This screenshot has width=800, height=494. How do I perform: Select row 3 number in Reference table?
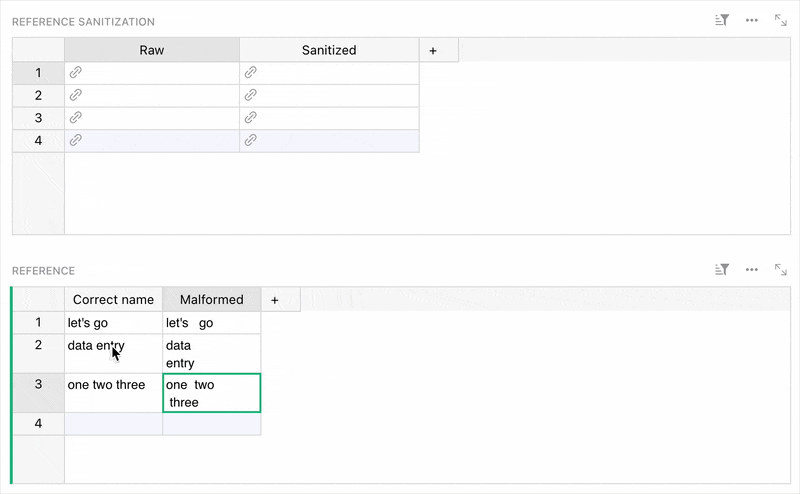[x=38, y=385]
